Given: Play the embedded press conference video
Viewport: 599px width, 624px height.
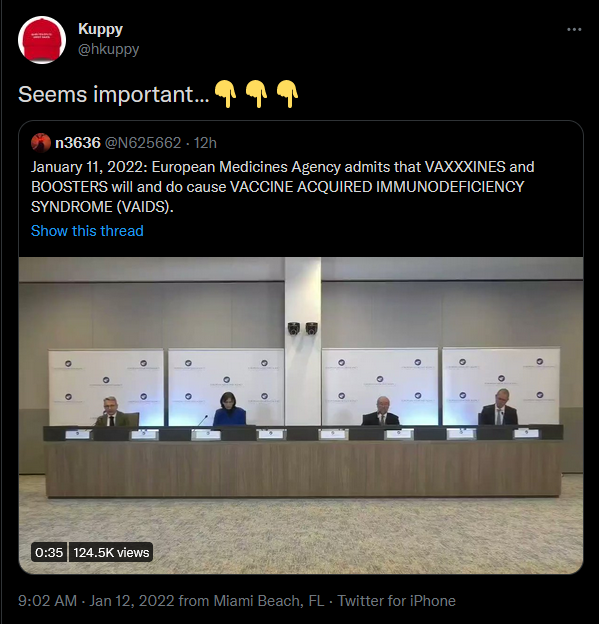Looking at the screenshot, I should pyautogui.click(x=301, y=415).
